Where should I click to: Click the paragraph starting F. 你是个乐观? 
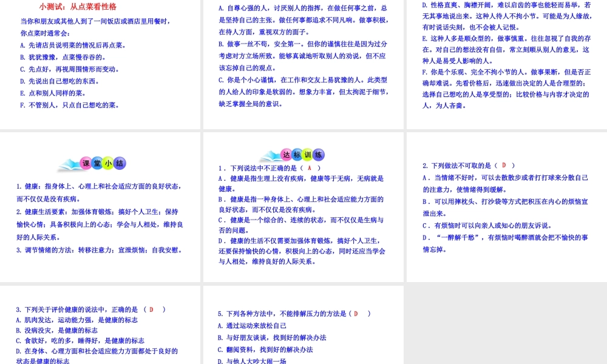tap(507, 89)
